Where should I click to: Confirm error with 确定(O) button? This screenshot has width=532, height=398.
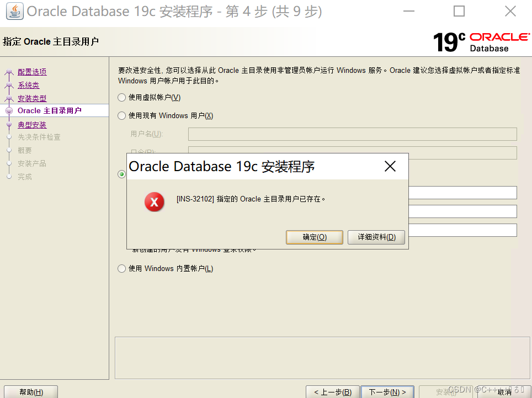(315, 237)
